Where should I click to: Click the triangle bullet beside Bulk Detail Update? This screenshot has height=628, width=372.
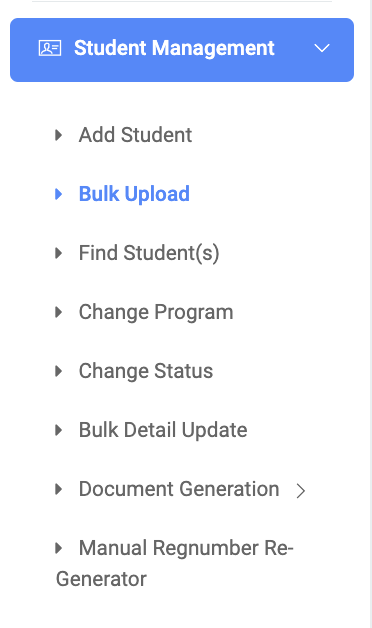58,430
